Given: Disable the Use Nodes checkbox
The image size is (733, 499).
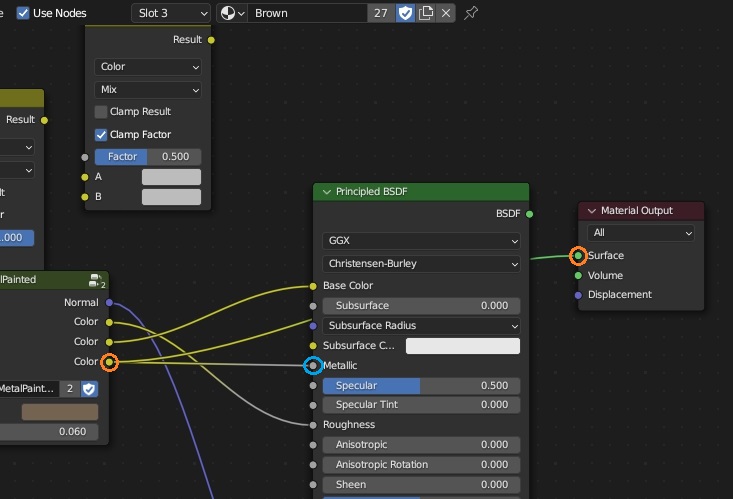Looking at the screenshot, I should tap(23, 13).
